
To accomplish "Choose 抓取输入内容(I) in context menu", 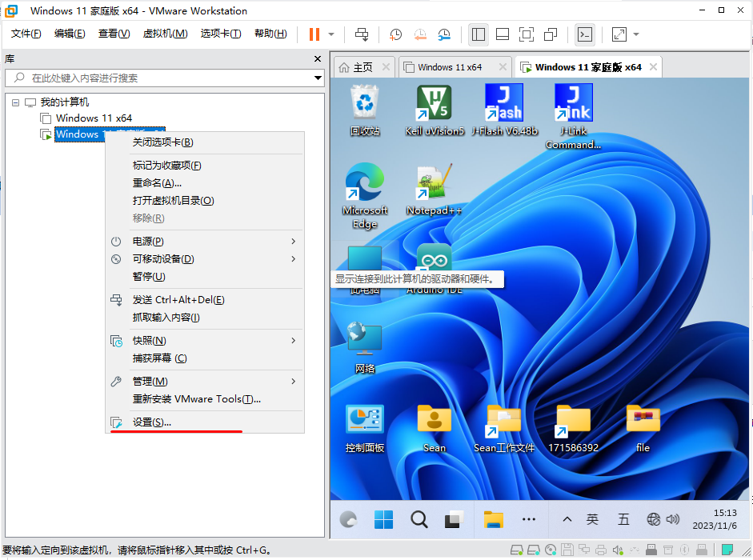I will 205,318.
